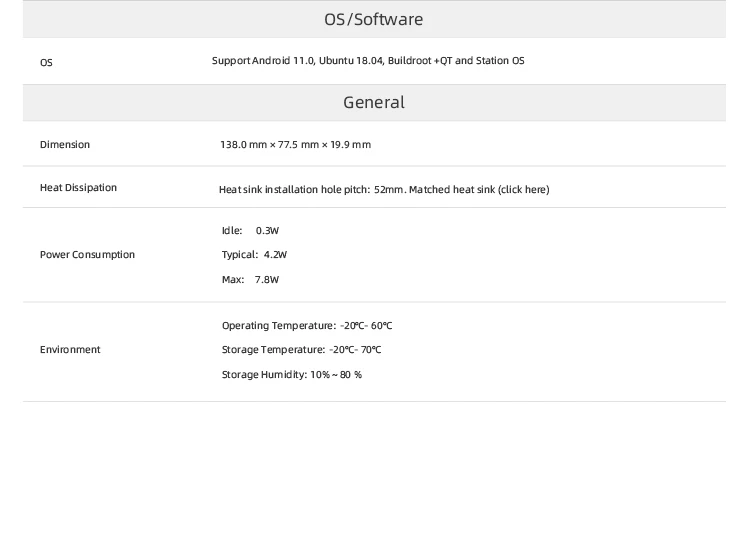This screenshot has width=750, height=539.
Task: Click the Idle 0.3W power value
Action: (x=250, y=230)
